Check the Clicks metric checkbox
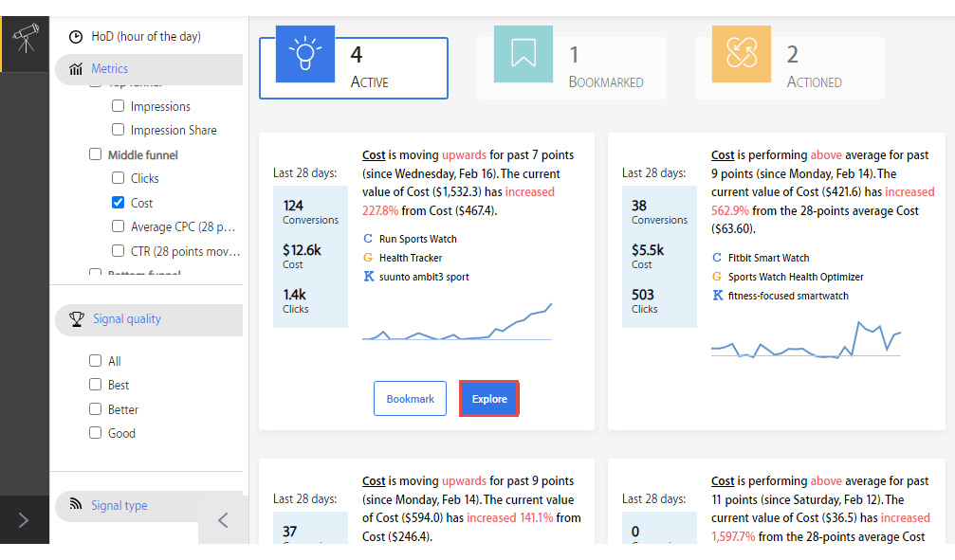 pyautogui.click(x=119, y=178)
